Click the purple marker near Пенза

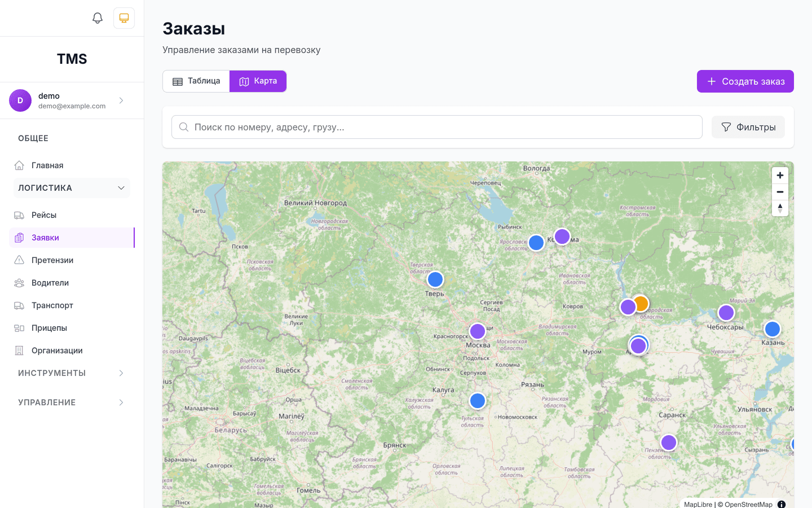coord(669,443)
